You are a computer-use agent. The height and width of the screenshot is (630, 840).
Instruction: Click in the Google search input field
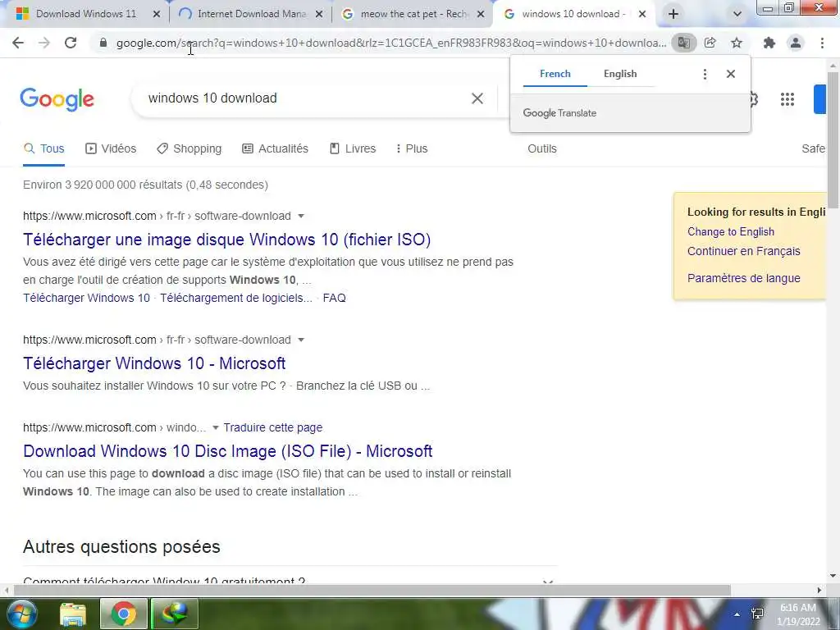coord(305,98)
